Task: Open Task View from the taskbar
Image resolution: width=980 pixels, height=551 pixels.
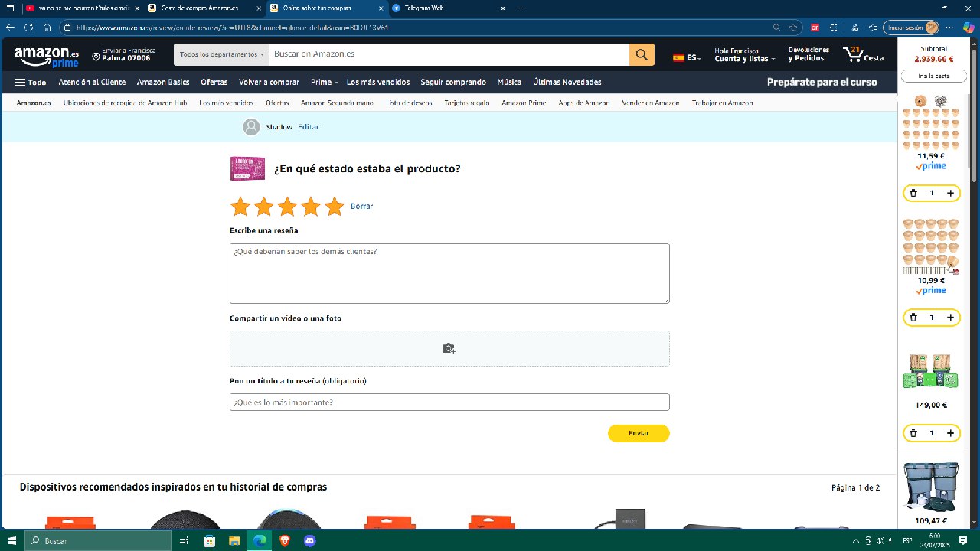Action: (184, 540)
